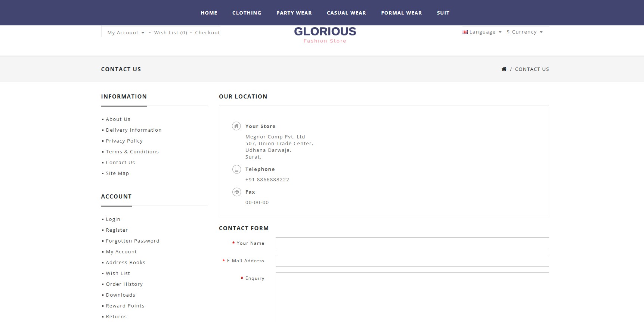Click the home icon in breadcrumb
The height and width of the screenshot is (322, 644).
coord(504,69)
